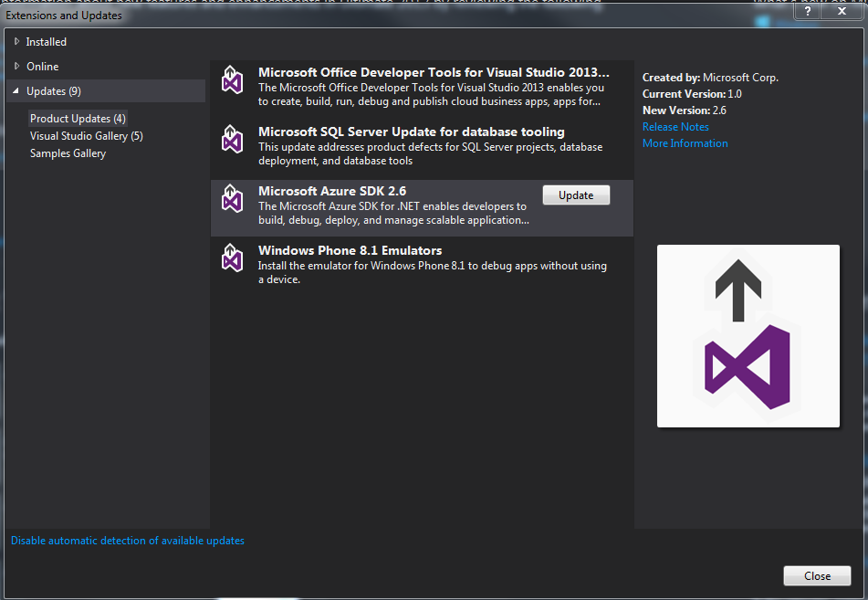Open Visual Studio Gallery (5) updates
868x600 pixels.
pos(87,136)
